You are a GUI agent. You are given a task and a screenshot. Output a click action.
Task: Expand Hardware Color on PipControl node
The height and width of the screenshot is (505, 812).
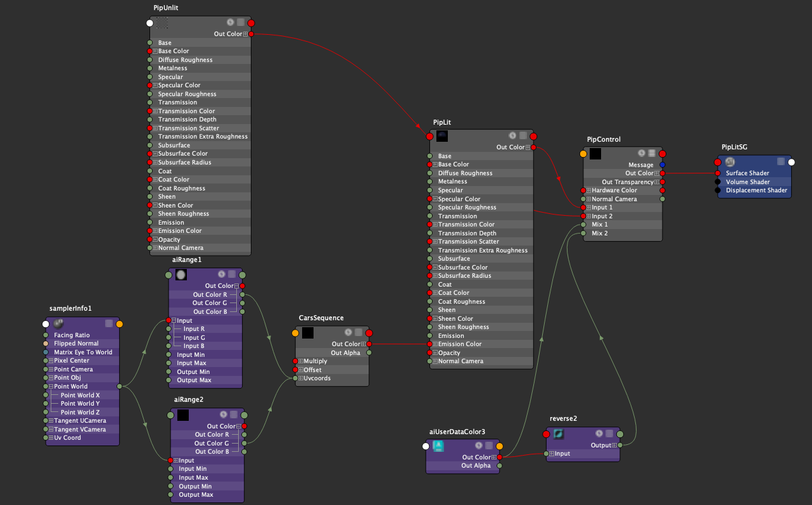pos(588,190)
